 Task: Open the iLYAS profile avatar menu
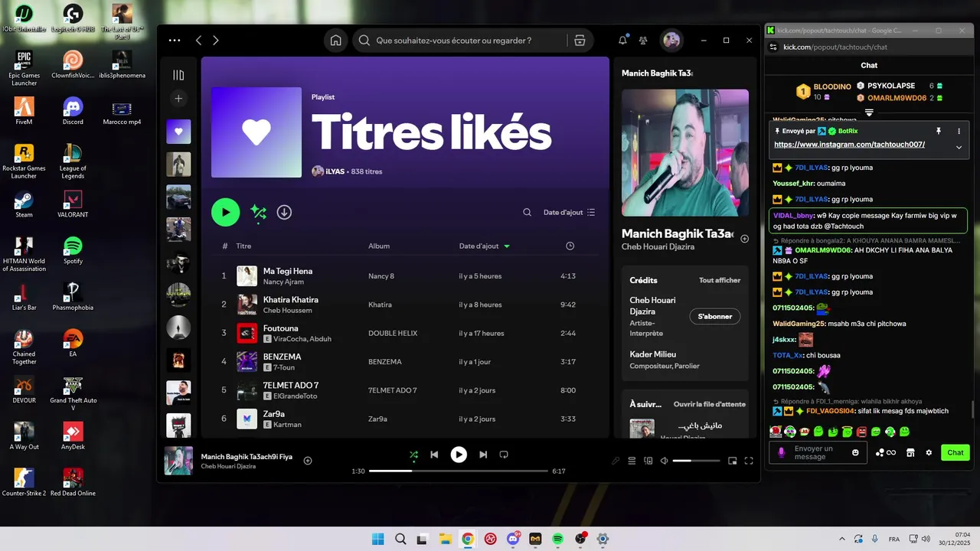click(x=671, y=41)
